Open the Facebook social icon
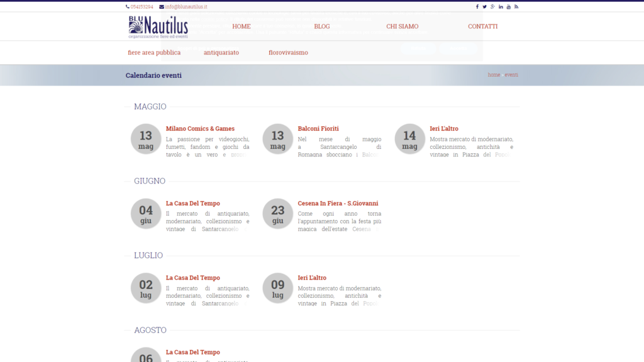Screen dimensions: 644x362 pyautogui.click(x=477, y=6)
